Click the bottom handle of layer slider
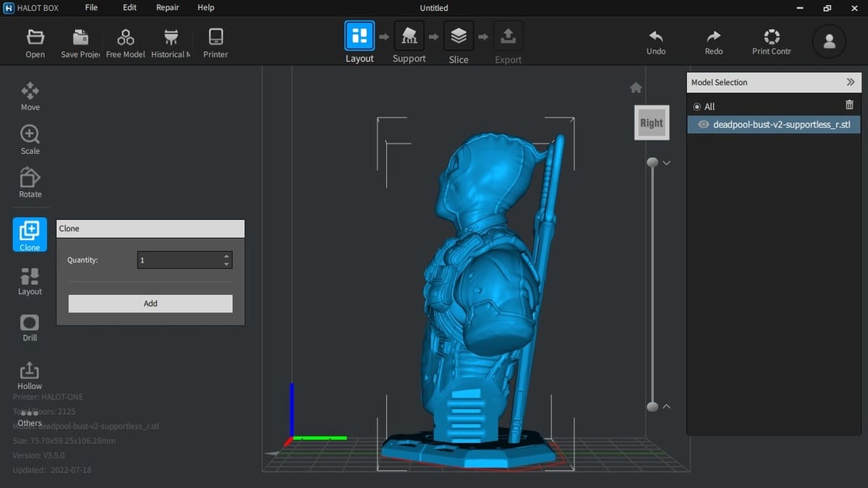This screenshot has height=488, width=868. pyautogui.click(x=652, y=407)
